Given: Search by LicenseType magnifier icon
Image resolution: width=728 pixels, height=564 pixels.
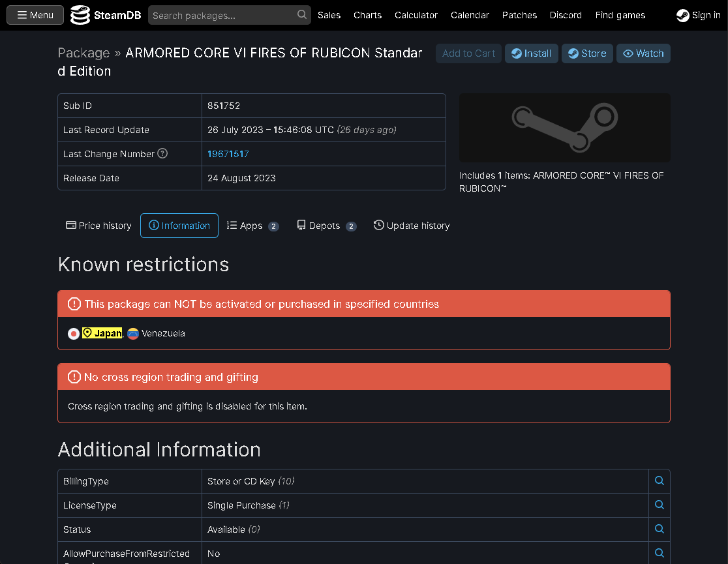Looking at the screenshot, I should click(660, 505).
